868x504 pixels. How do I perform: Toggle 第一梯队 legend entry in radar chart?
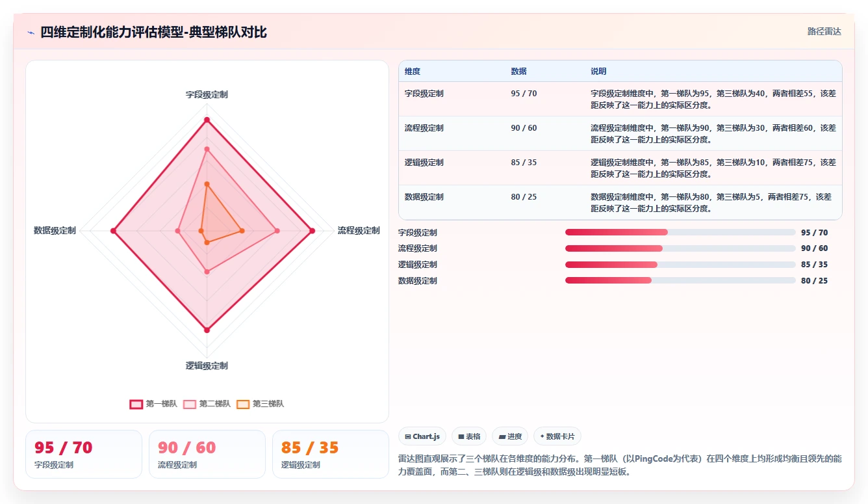[x=153, y=404]
